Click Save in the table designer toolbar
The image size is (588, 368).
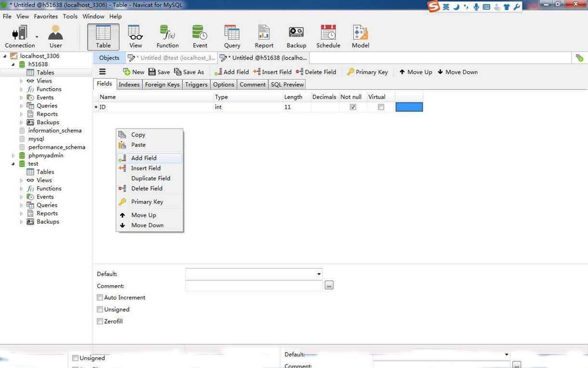pos(159,72)
